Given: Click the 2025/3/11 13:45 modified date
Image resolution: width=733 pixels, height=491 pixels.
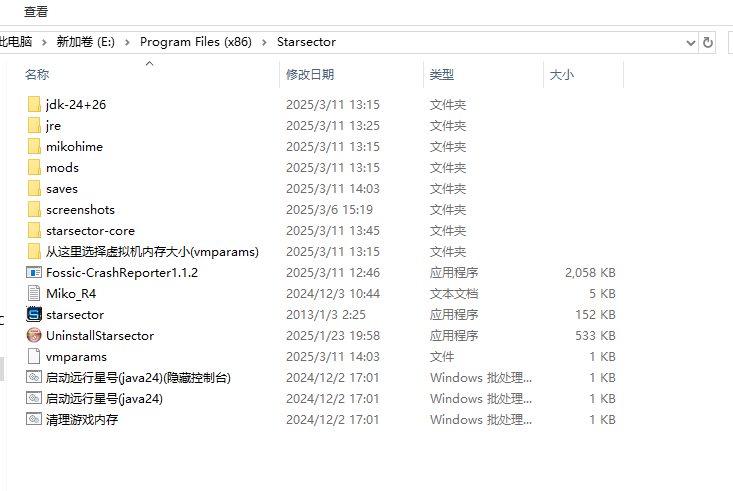Looking at the screenshot, I should pyautogui.click(x=333, y=231).
